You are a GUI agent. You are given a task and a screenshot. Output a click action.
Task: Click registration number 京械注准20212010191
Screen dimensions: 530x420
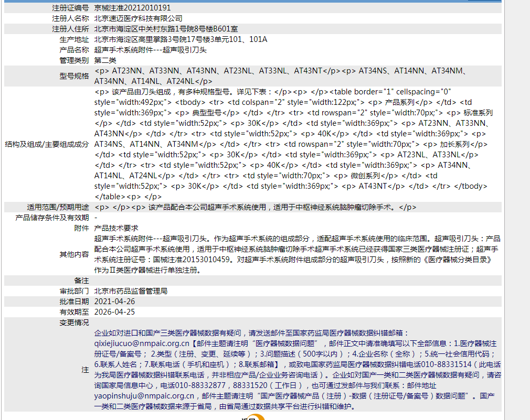132,8
